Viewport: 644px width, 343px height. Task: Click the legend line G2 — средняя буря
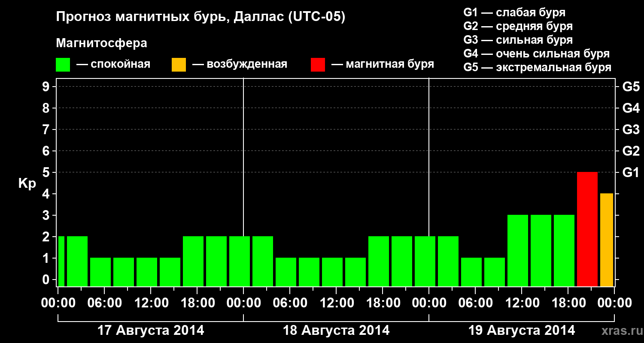point(518,26)
